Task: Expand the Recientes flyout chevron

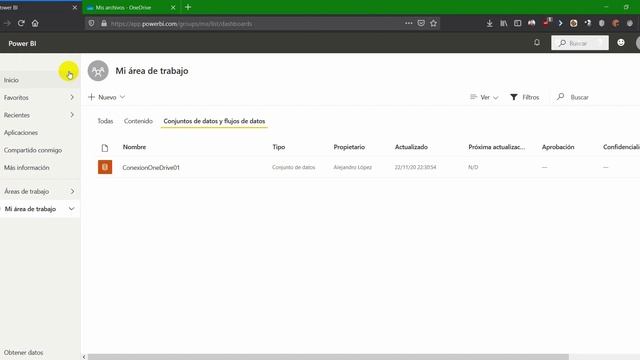Action: point(72,115)
